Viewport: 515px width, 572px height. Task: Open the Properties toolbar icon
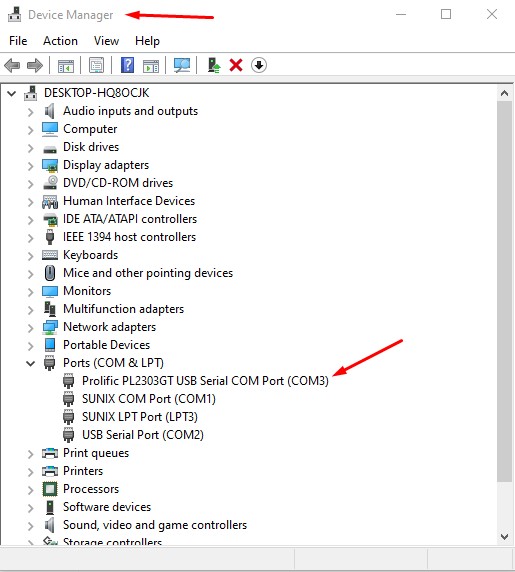[96, 66]
